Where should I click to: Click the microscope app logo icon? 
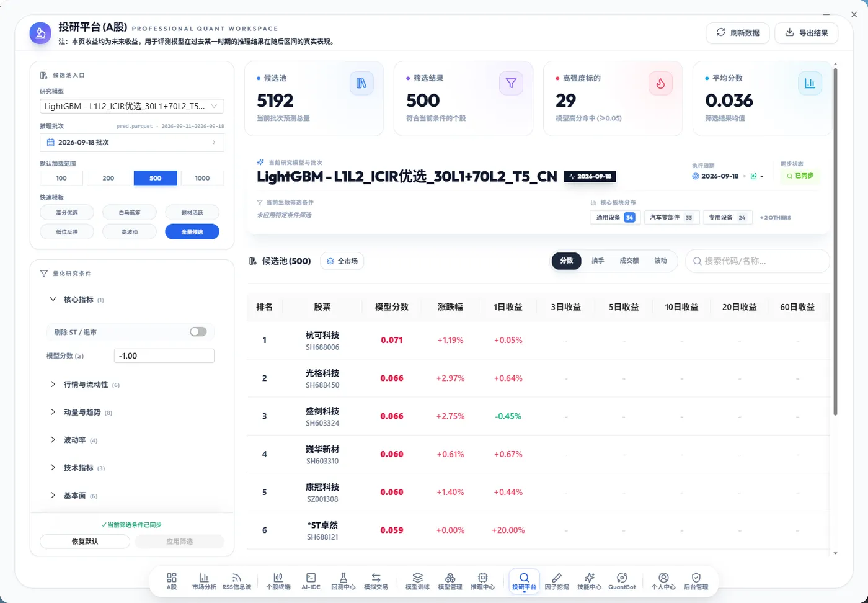(40, 33)
